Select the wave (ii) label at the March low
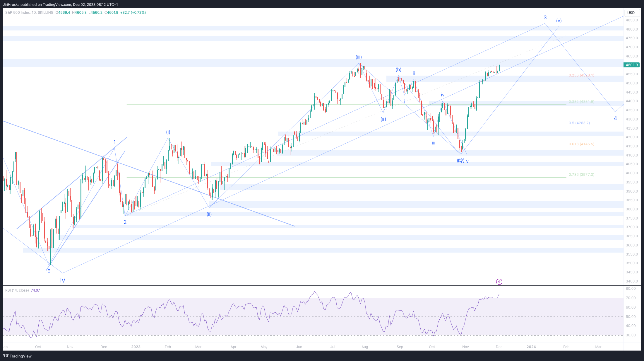Screen dimensions: 644x361 click(209, 214)
